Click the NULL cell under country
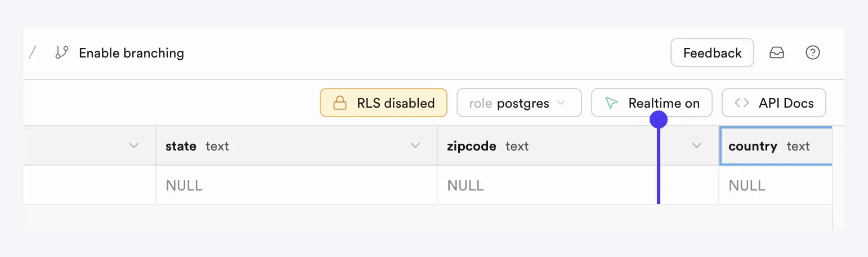Image resolution: width=868 pixels, height=257 pixels. (776, 185)
